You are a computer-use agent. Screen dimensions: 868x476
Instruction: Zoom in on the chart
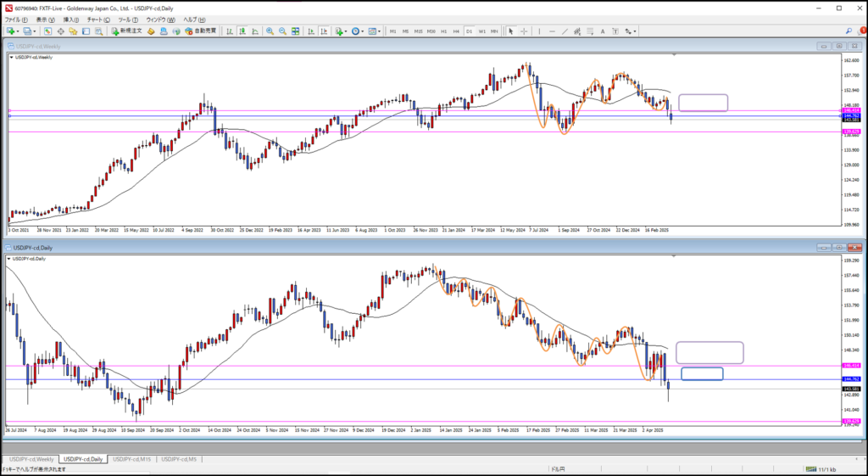tap(270, 31)
